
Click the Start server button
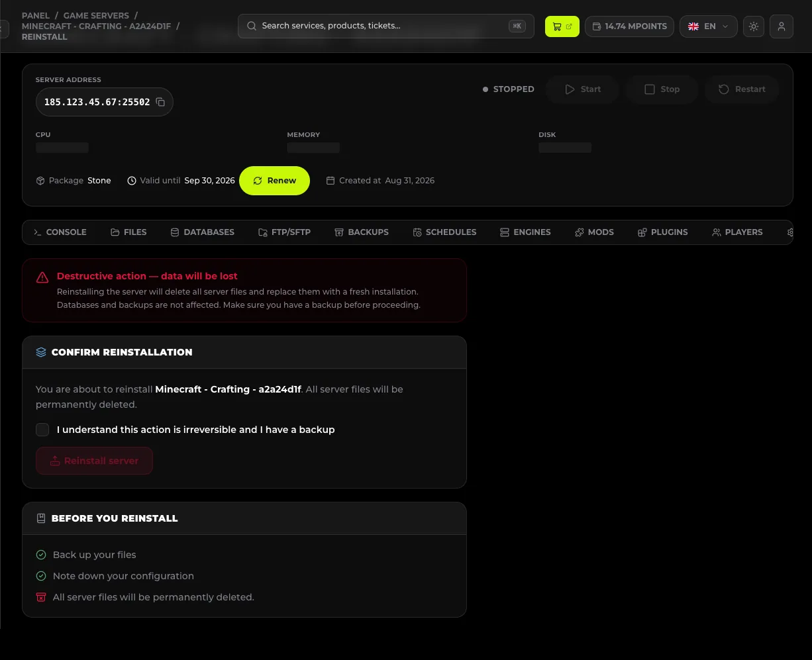pyautogui.click(x=583, y=89)
